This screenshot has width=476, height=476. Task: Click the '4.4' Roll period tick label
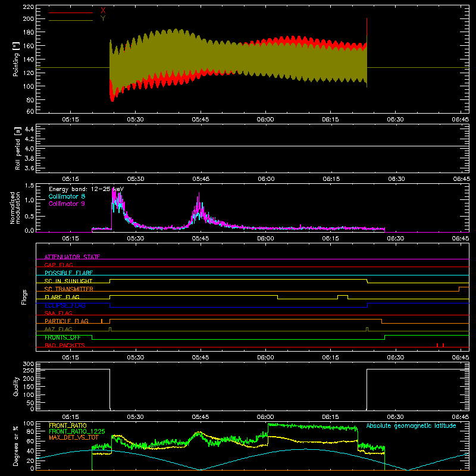[29, 129]
